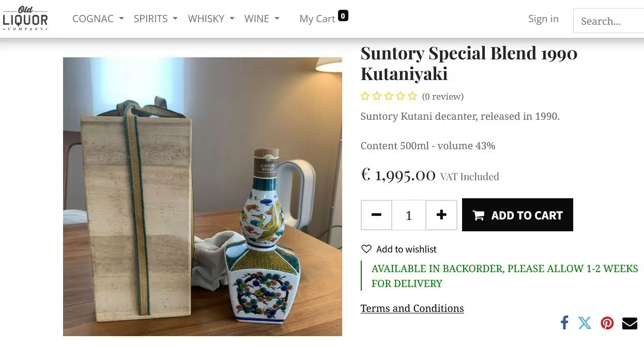The image size is (644, 348).
Task: Open Facebook sharing via the Facebook icon
Action: pyautogui.click(x=564, y=323)
